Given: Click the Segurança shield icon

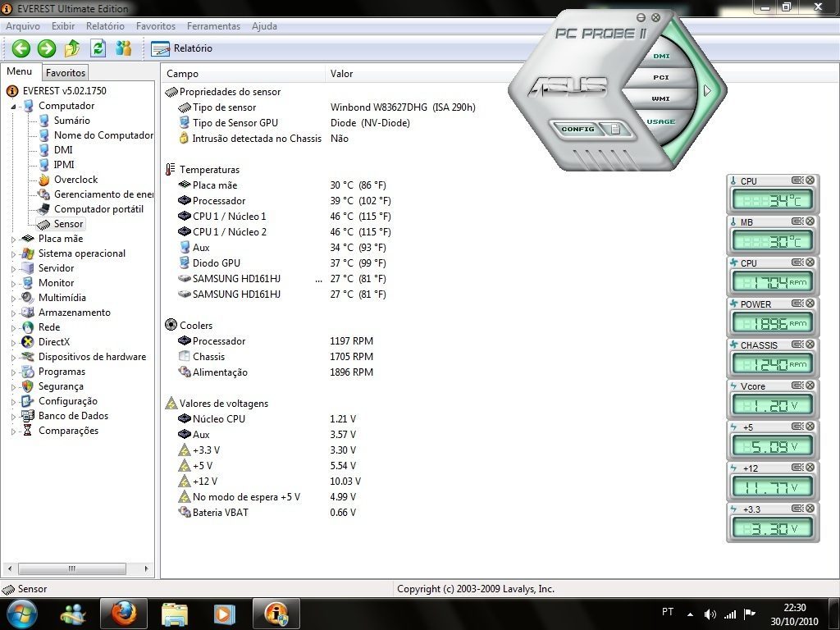Looking at the screenshot, I should click(27, 386).
